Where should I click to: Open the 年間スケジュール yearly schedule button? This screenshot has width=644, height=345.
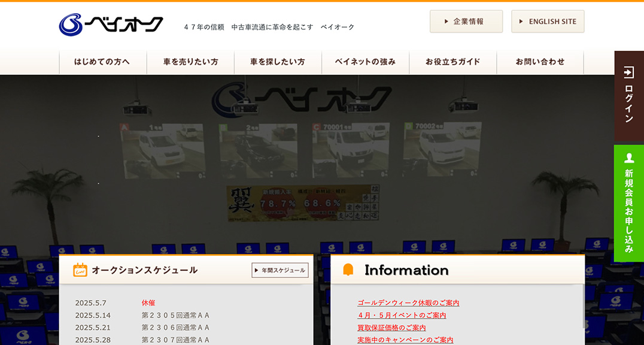pos(280,270)
